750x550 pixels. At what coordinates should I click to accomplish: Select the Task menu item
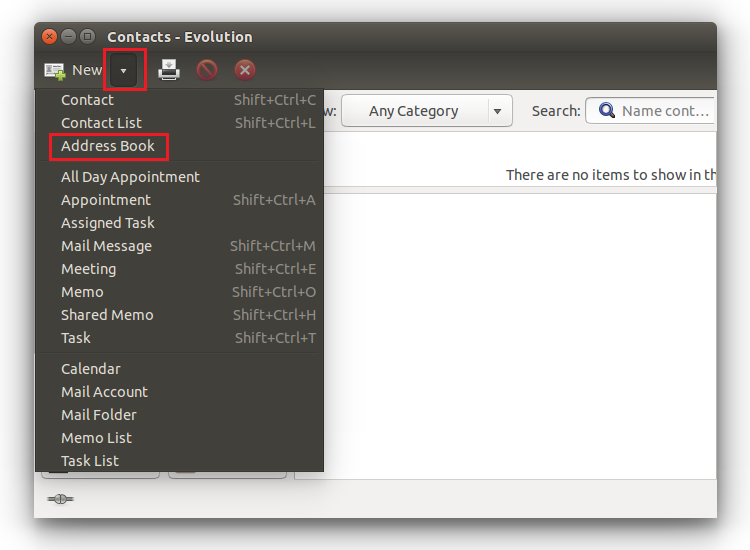point(179,338)
